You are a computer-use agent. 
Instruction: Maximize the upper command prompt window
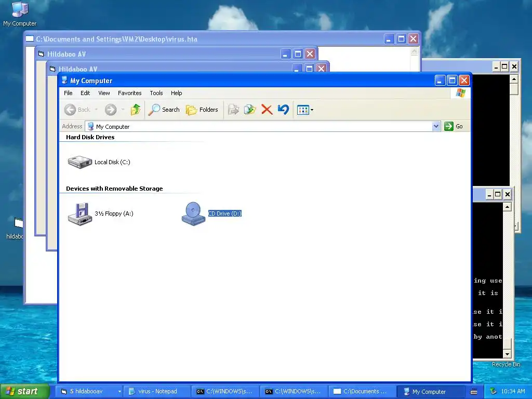[504, 66]
